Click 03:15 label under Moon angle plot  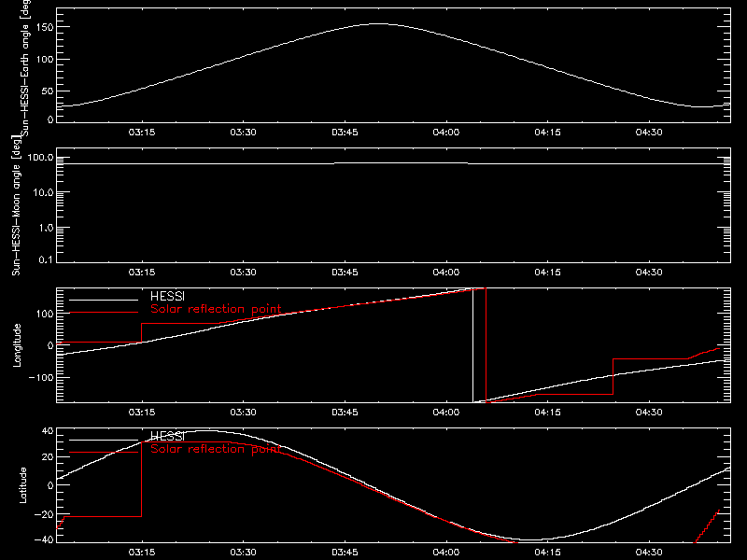point(142,272)
